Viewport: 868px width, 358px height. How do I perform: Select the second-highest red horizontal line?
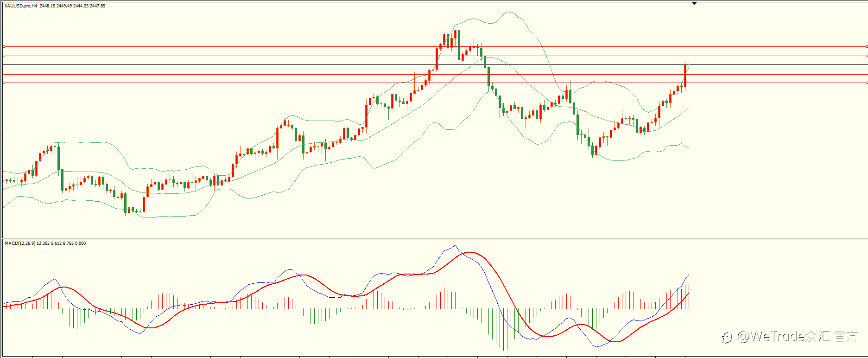click(435, 56)
